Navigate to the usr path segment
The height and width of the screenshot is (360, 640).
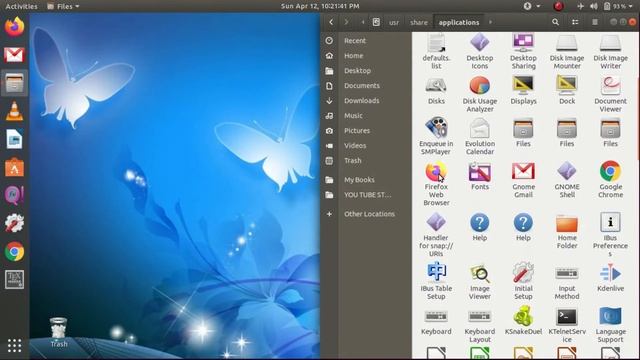pyautogui.click(x=394, y=22)
